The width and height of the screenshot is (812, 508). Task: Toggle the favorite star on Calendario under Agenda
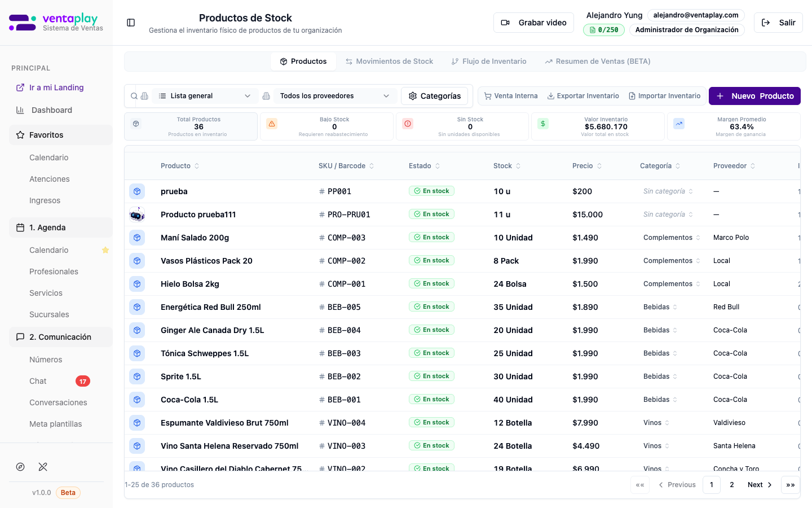pos(105,250)
